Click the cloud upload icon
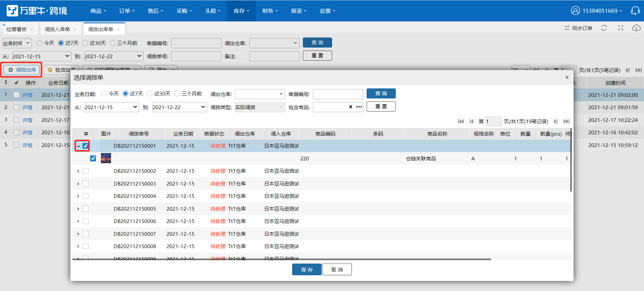This screenshot has height=291, width=644. (x=636, y=28)
